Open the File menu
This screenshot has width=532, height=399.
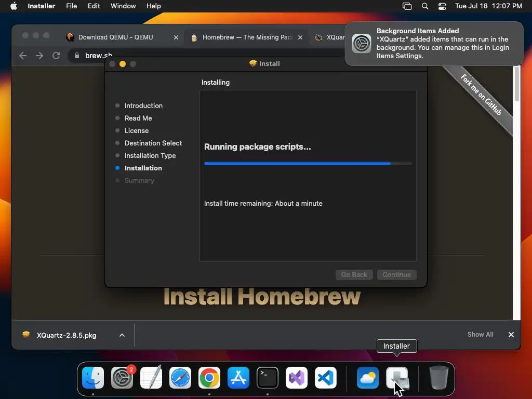71,6
